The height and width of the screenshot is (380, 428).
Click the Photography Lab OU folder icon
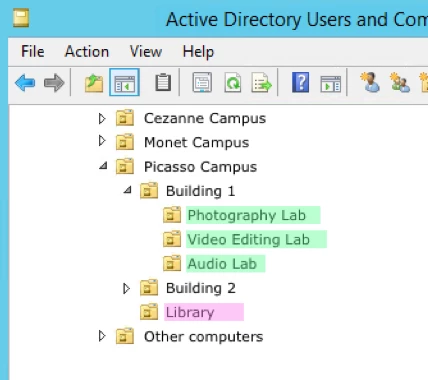[x=172, y=215]
